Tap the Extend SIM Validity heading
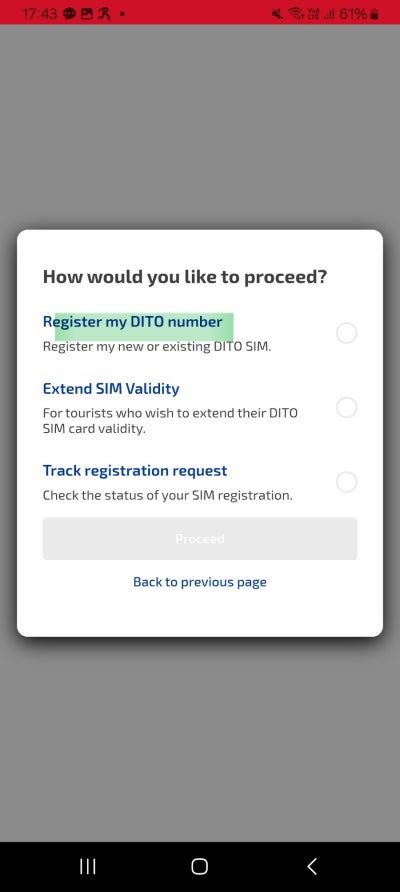Image resolution: width=400 pixels, height=892 pixels. 111,389
